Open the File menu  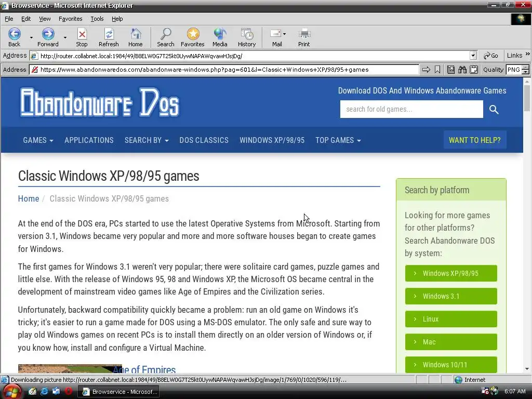tap(9, 19)
